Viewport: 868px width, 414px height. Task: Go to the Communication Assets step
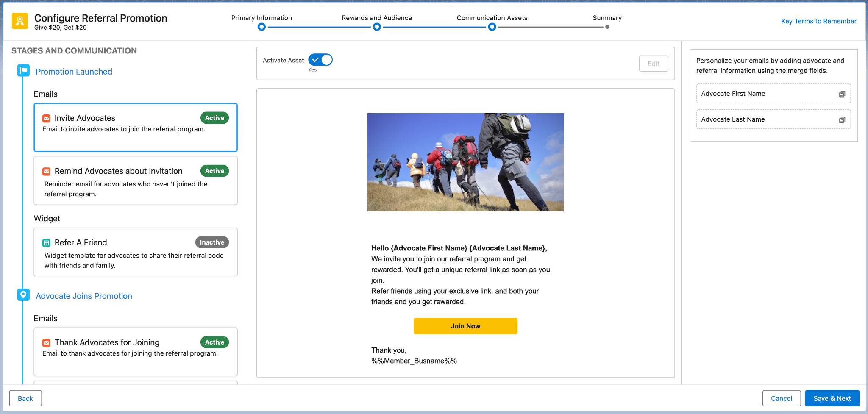[x=492, y=27]
